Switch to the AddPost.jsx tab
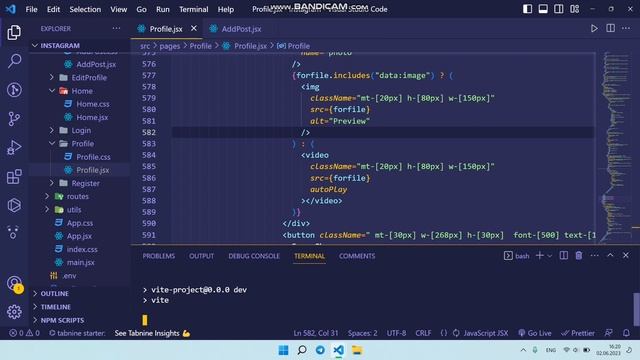The height and width of the screenshot is (360, 640). click(x=235, y=29)
